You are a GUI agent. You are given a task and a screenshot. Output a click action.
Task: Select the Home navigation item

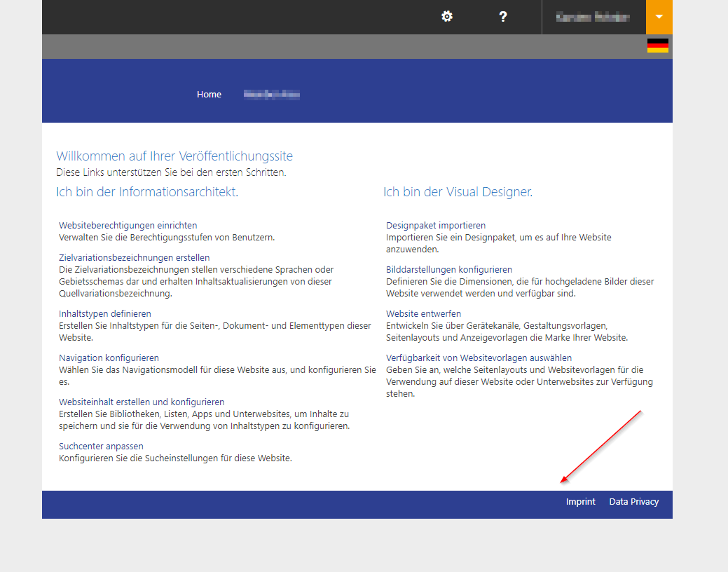click(x=208, y=94)
